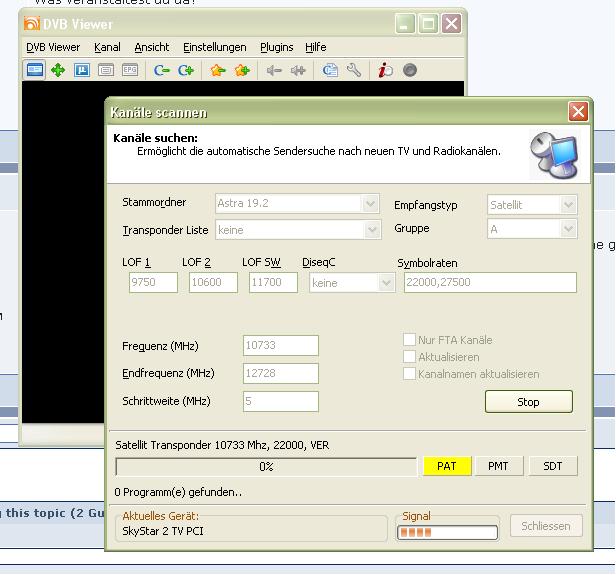Open the Plugins menu
The height and width of the screenshot is (575, 616).
point(276,47)
